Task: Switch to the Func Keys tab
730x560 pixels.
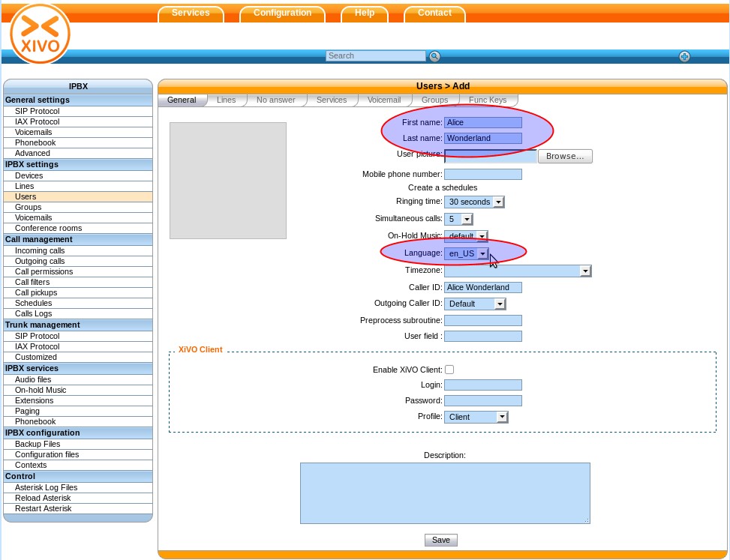Action: (x=488, y=100)
